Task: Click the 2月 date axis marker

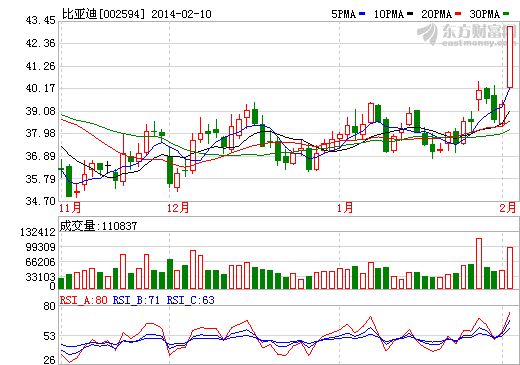Action: pyautogui.click(x=508, y=208)
